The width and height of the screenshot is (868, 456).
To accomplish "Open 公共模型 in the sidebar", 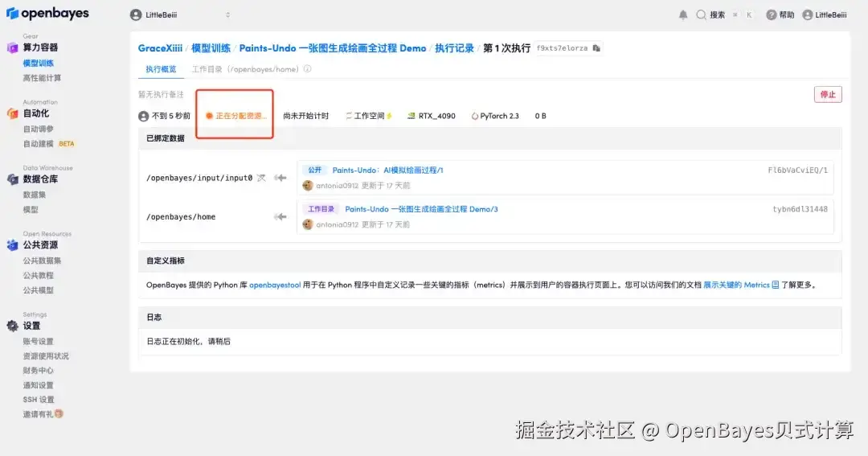I will 39,290.
